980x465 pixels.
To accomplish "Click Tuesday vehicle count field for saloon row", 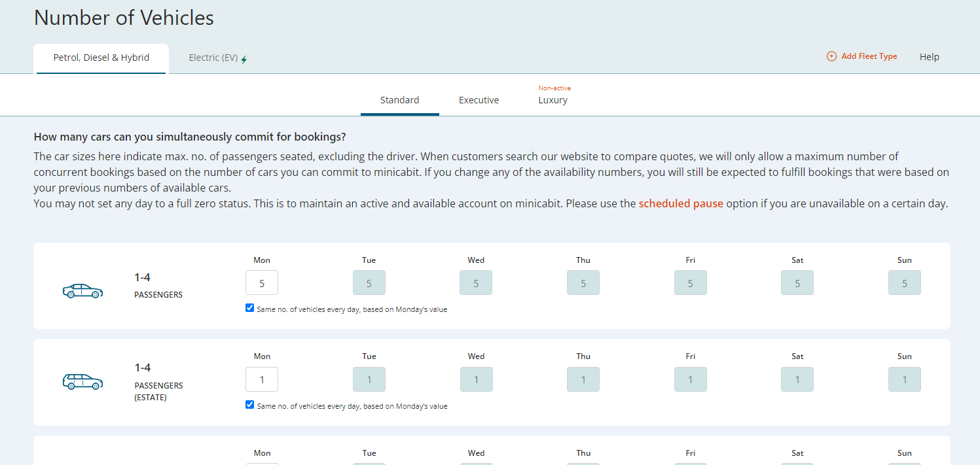I will (x=369, y=283).
